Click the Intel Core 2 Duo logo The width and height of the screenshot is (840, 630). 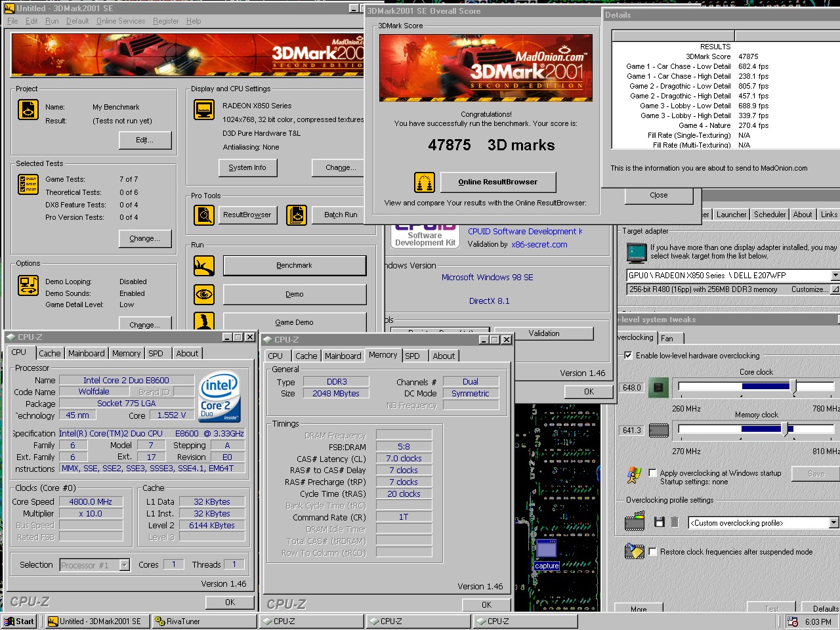point(220,396)
